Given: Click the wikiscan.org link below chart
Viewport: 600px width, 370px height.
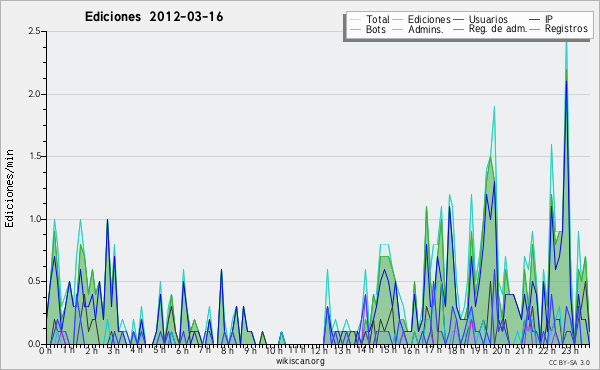Looking at the screenshot, I should pos(300,361).
